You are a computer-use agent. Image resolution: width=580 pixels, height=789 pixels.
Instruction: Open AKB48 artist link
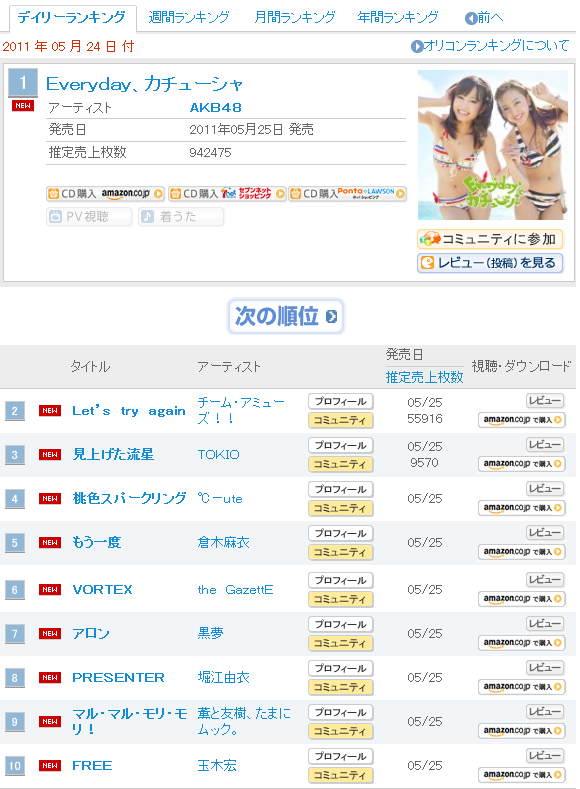[215, 107]
